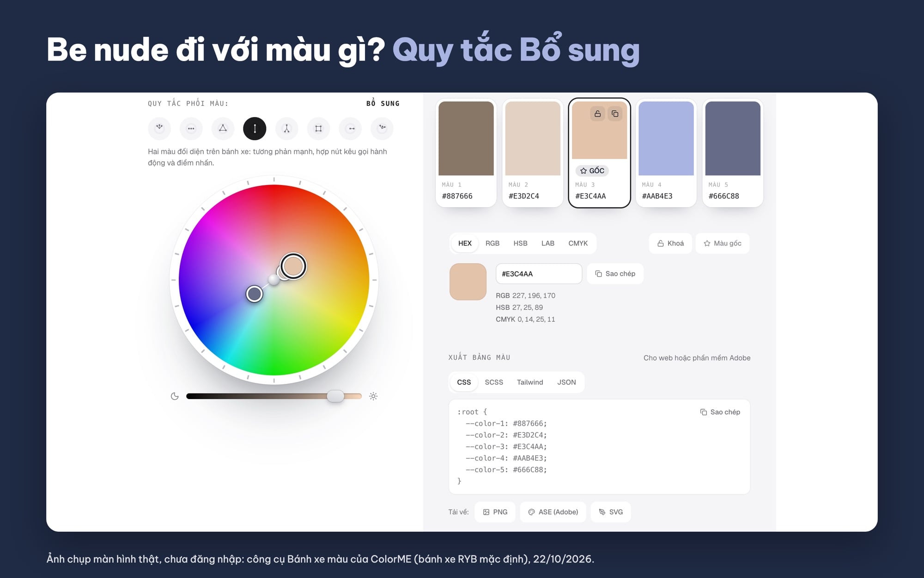The height and width of the screenshot is (578, 924).
Task: Select the square harmony rule icon
Action: pyautogui.click(x=318, y=128)
